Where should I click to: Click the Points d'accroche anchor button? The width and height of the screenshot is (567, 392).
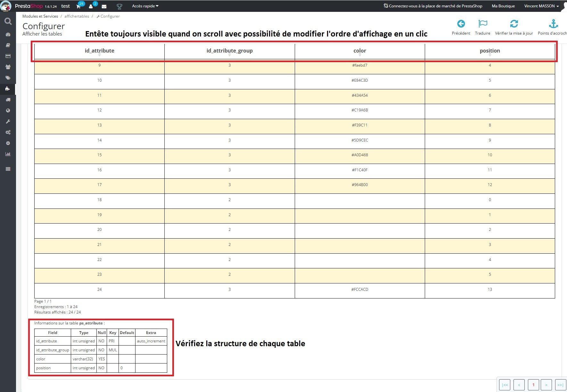click(x=553, y=27)
